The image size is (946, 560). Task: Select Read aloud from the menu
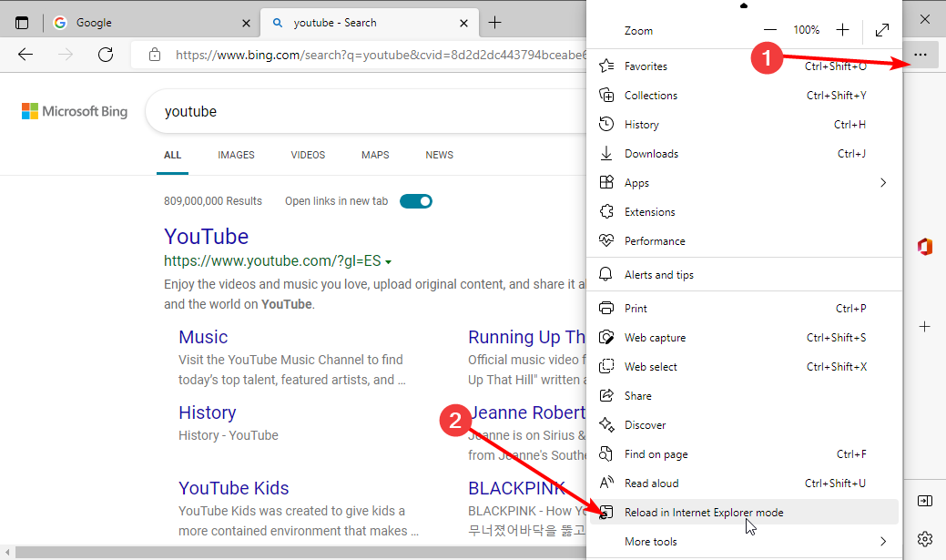pyautogui.click(x=745, y=483)
